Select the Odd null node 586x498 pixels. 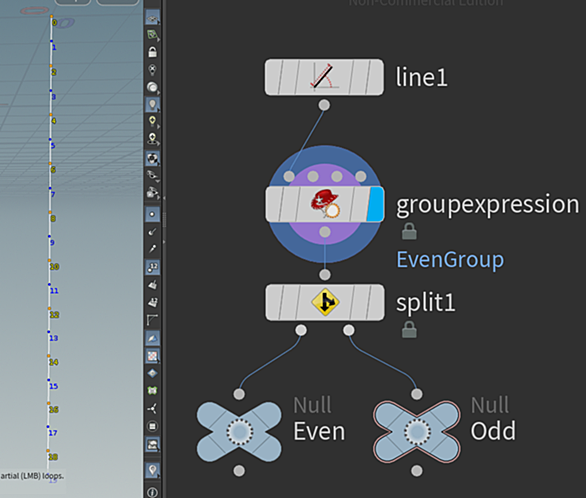click(x=417, y=432)
